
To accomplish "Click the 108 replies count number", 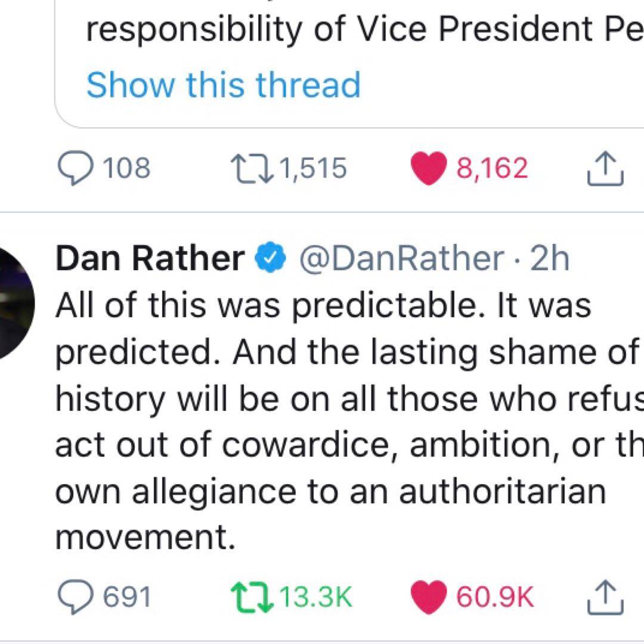I will pyautogui.click(x=127, y=169).
